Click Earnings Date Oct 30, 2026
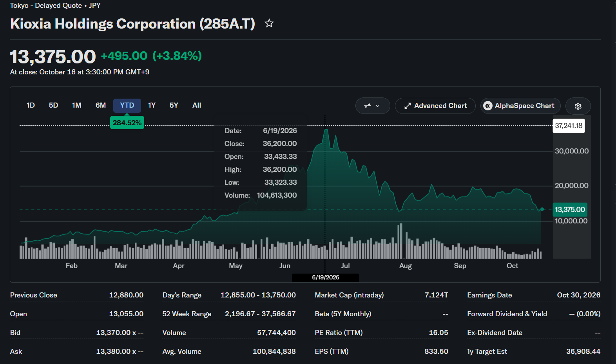The image size is (616, 364). 579,295
